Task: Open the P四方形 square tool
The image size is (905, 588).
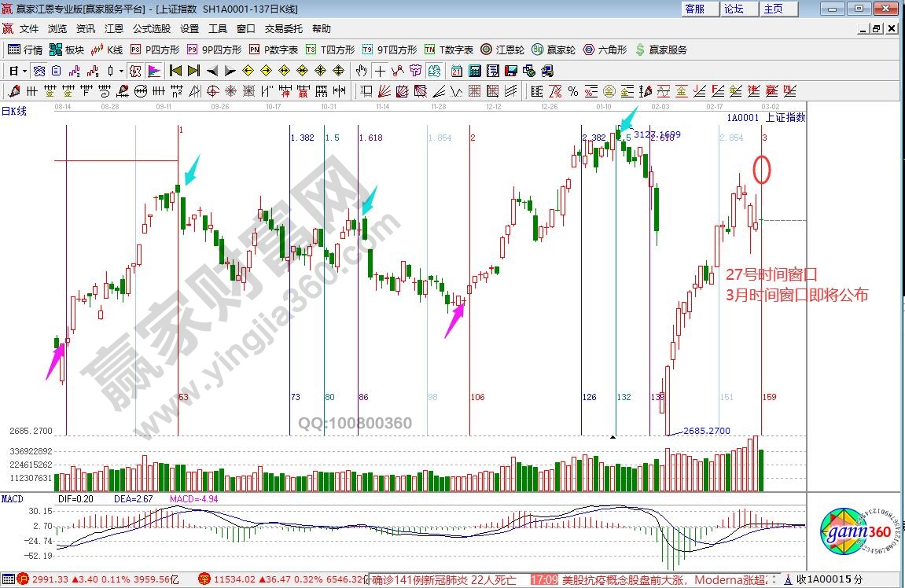Action: 155,50
